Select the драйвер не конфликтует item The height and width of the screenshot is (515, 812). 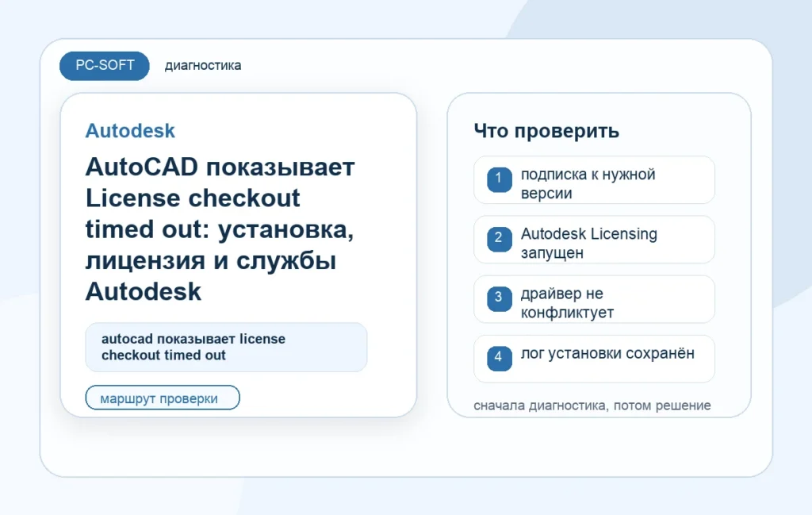click(594, 299)
